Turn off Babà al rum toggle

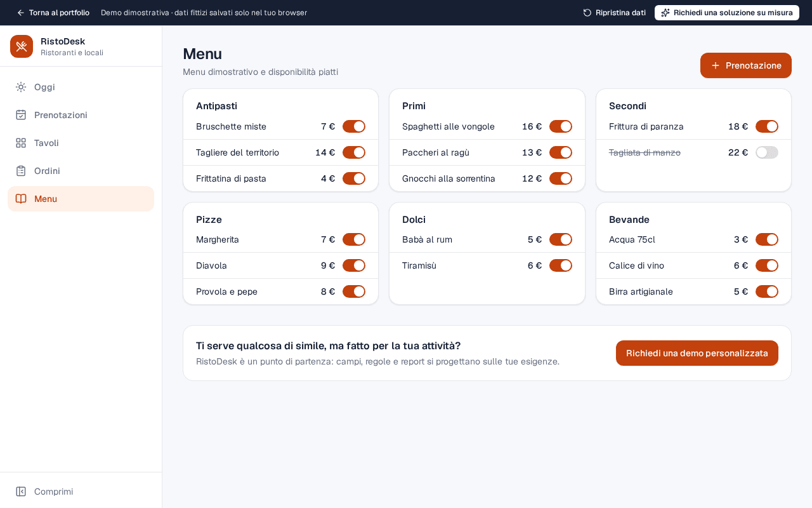(561, 239)
